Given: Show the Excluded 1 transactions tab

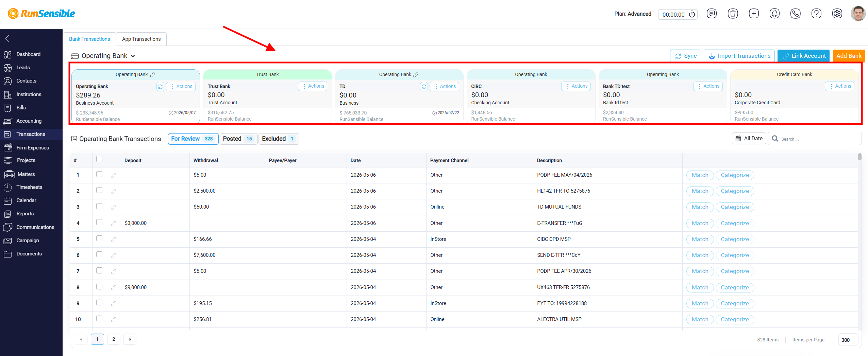Looking at the screenshot, I should (279, 139).
